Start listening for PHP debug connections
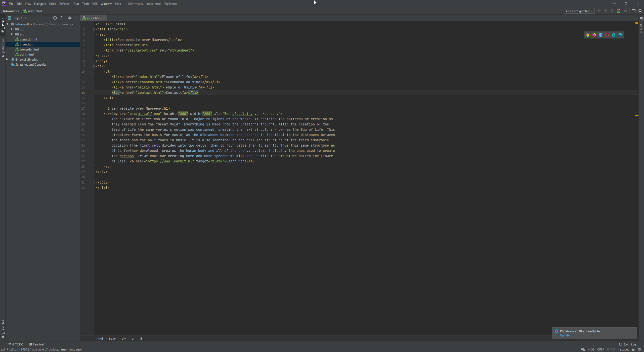Image resolution: width=644 pixels, height=352 pixels. tap(619, 11)
